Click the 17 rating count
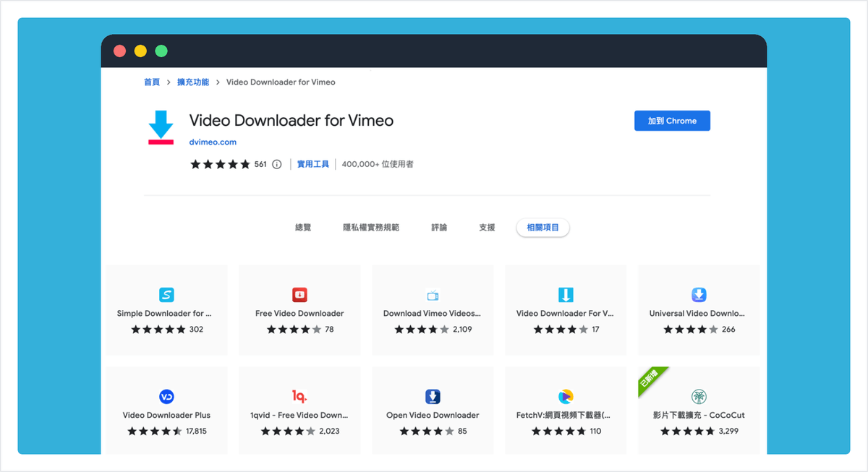 (595, 330)
